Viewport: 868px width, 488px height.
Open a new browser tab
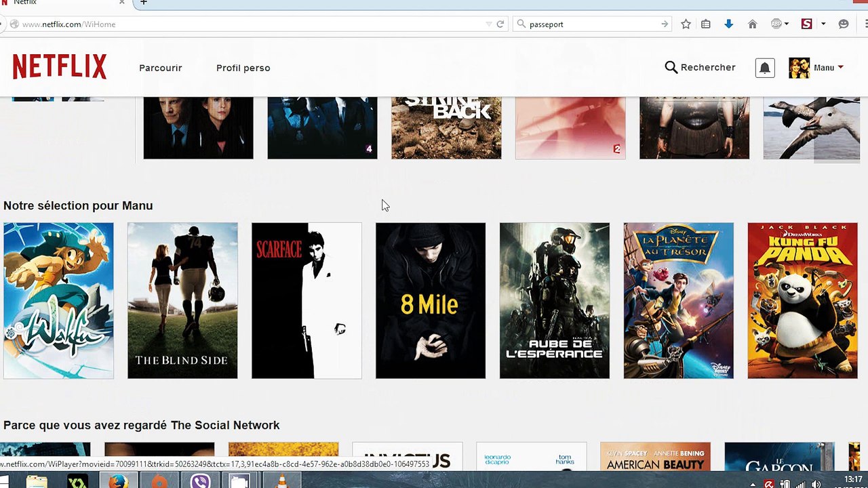point(143,3)
